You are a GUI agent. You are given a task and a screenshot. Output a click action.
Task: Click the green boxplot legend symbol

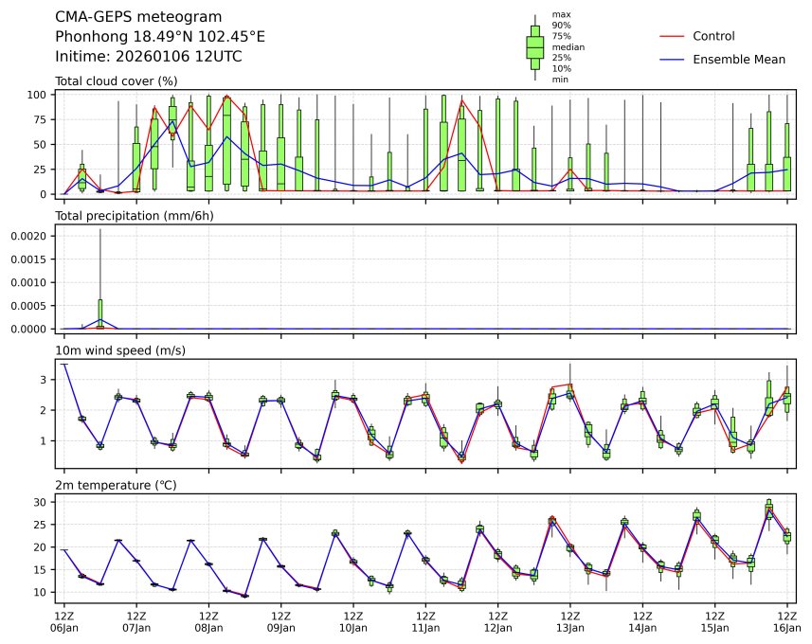[534, 45]
